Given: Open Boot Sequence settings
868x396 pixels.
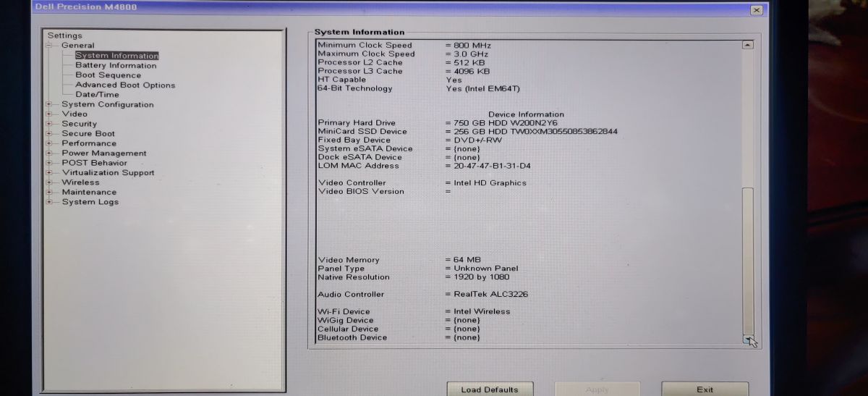Looking at the screenshot, I should (108, 75).
